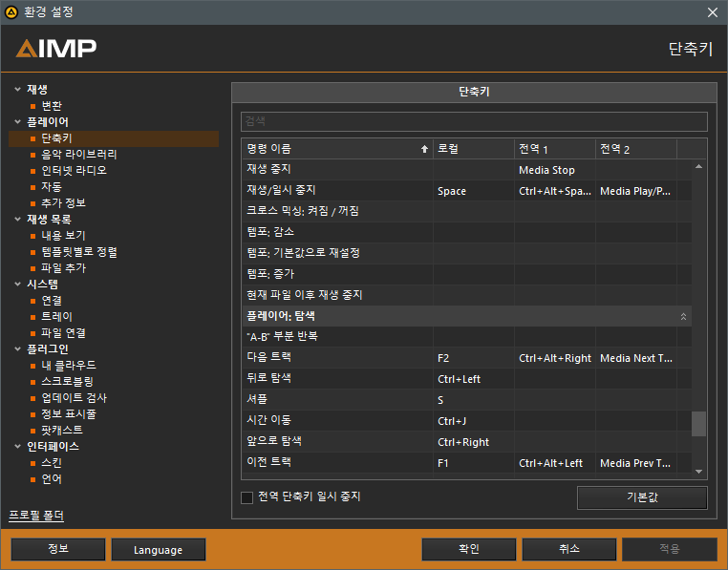Viewport: 728px width, 570px height.
Task: Select the 현재 파일 이후 재생 중지 row
Action: 466,295
